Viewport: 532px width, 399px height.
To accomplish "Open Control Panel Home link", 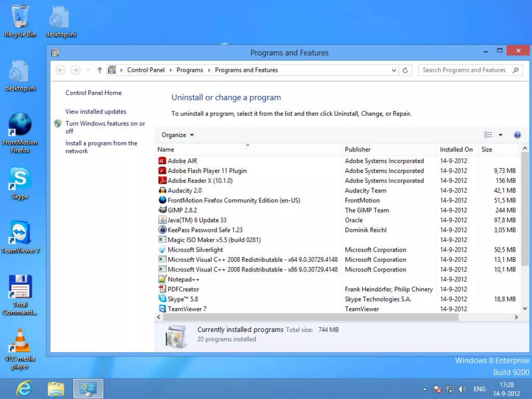I will click(x=94, y=93).
